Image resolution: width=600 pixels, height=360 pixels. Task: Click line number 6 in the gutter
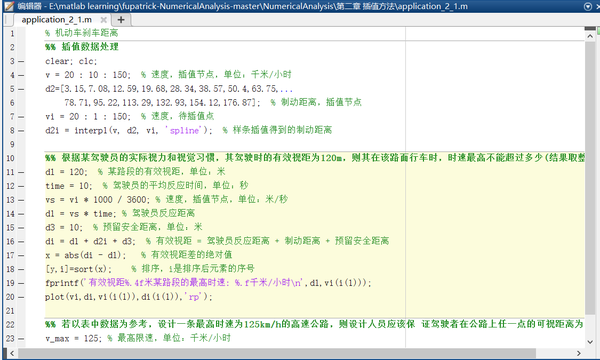[x=12, y=103]
